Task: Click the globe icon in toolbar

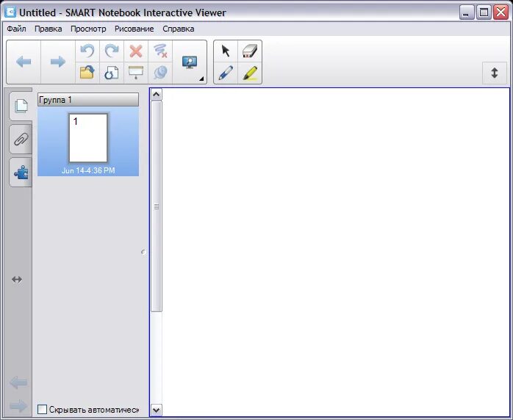Action: pyautogui.click(x=160, y=73)
